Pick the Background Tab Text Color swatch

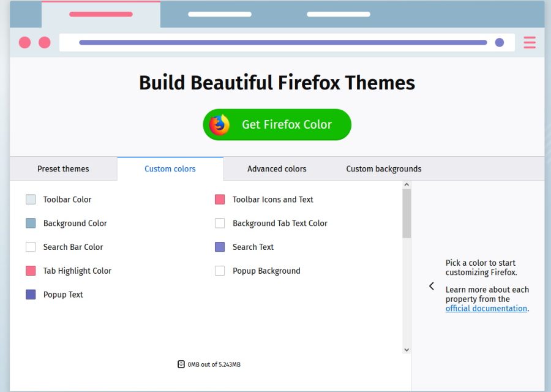point(220,223)
